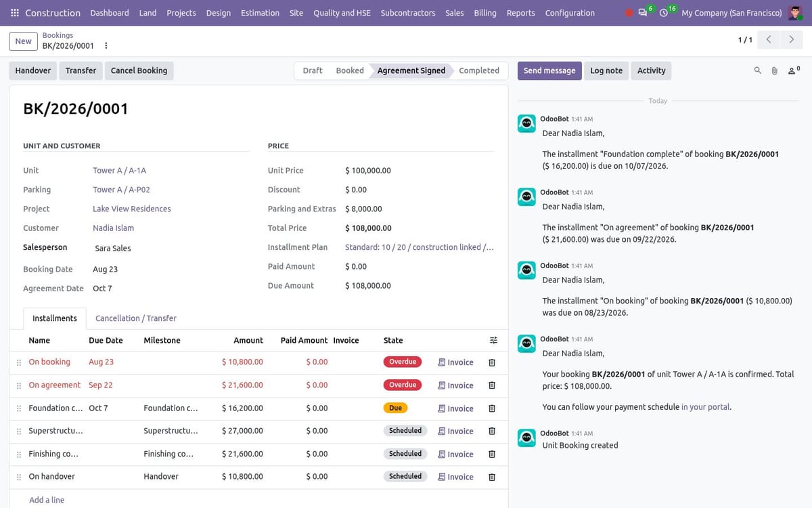The image size is (812, 508).
Task: Open the Unit field Tower A / A-1A
Action: [x=119, y=171]
